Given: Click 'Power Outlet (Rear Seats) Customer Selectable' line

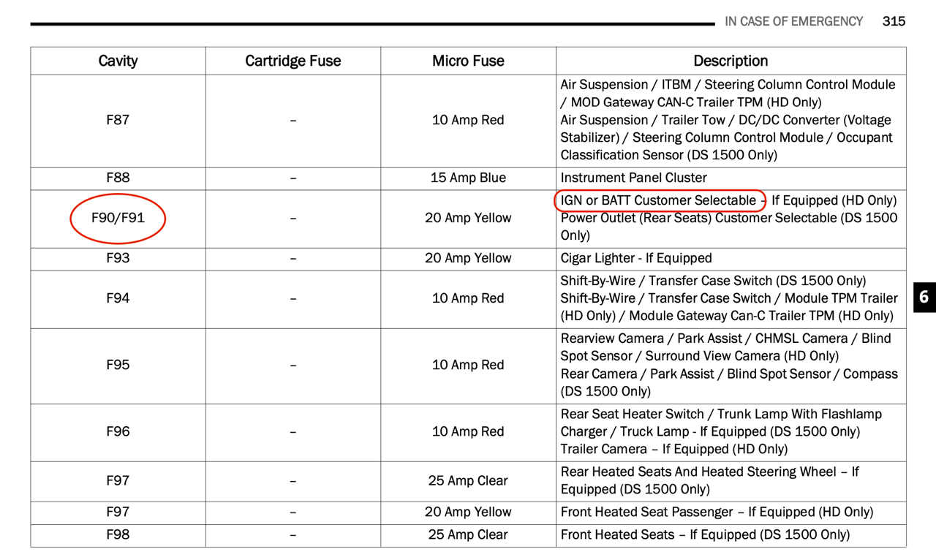Looking at the screenshot, I should [x=729, y=218].
